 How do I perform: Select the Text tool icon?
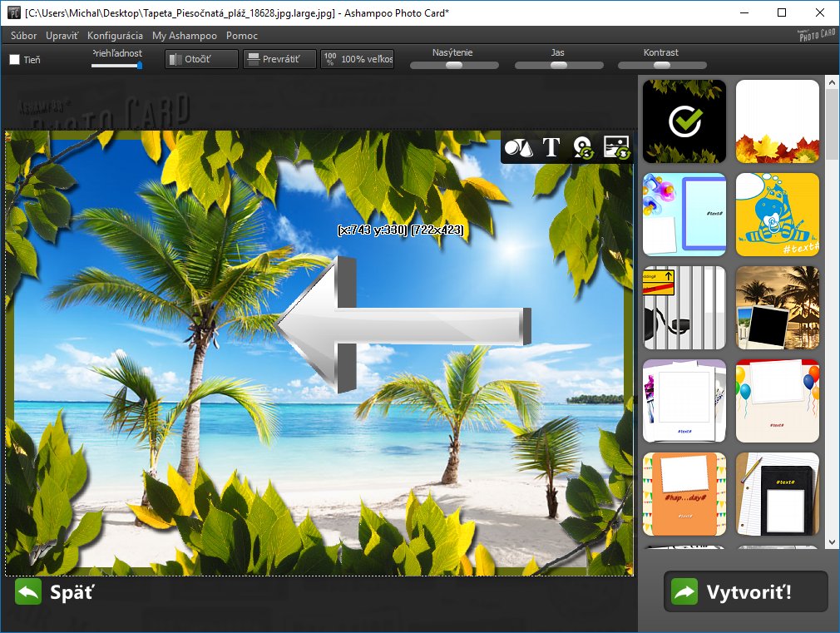click(x=551, y=148)
